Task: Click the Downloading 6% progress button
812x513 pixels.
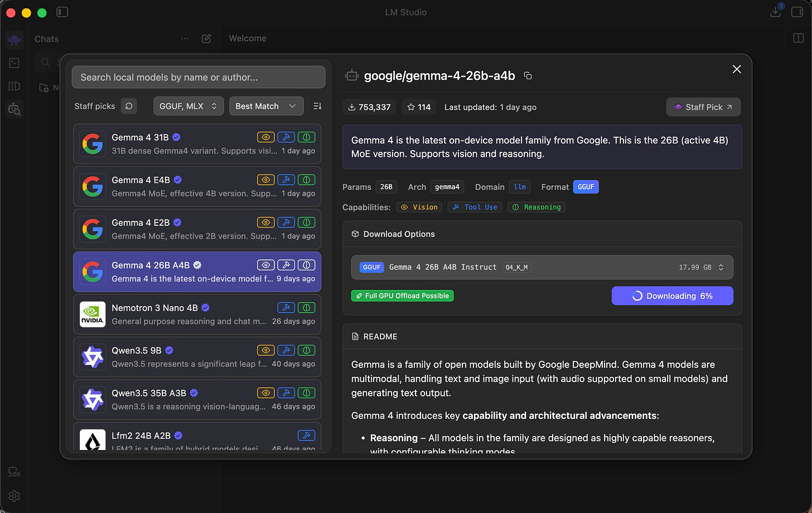Action: tap(672, 296)
